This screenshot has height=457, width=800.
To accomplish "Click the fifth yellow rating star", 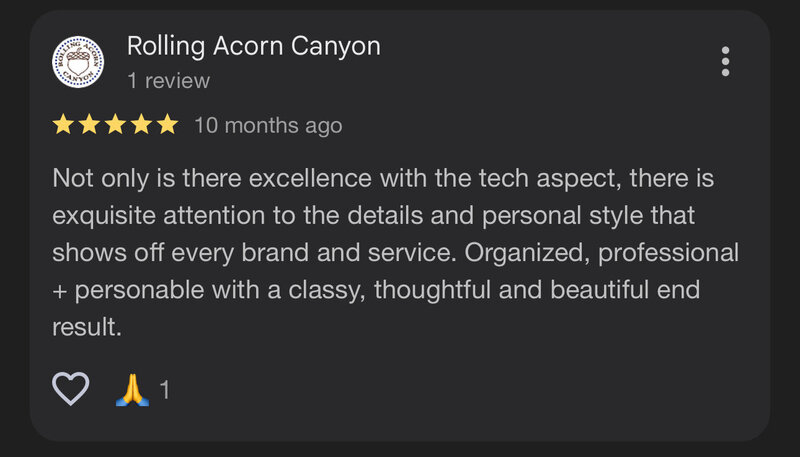I will click(x=167, y=124).
